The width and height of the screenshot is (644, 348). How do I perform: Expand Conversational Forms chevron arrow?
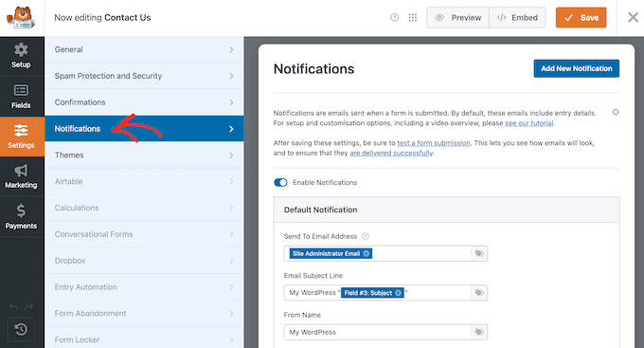pos(231,234)
